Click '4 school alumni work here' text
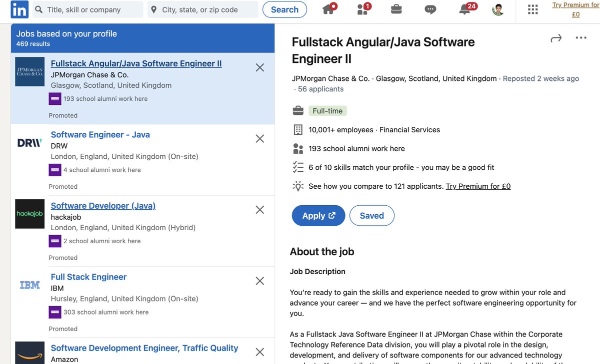600x364 pixels. coord(102,170)
